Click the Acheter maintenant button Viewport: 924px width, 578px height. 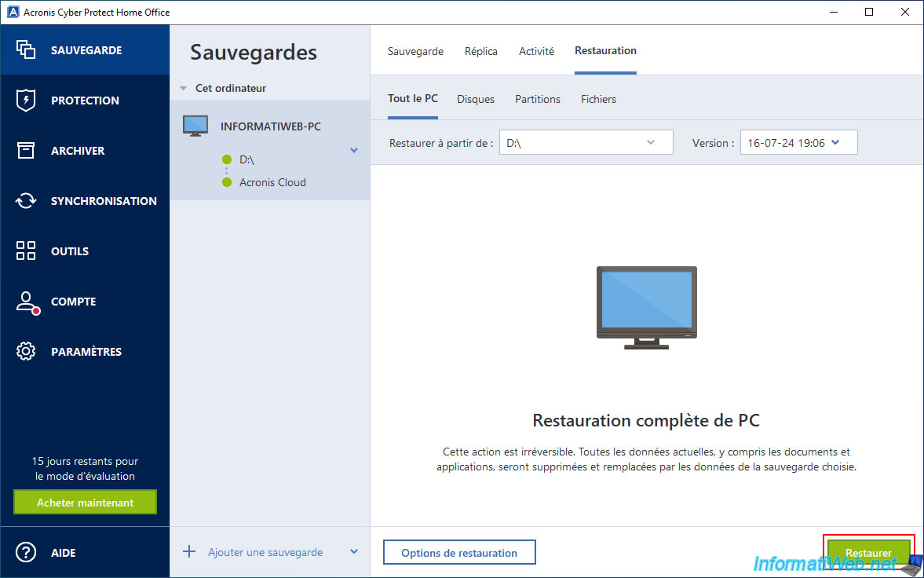click(85, 503)
